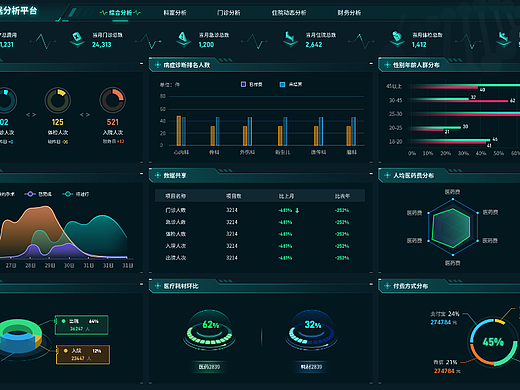
Task: Click the heartbeat line icon before 1,412 stat
Action: tap(361, 41)
